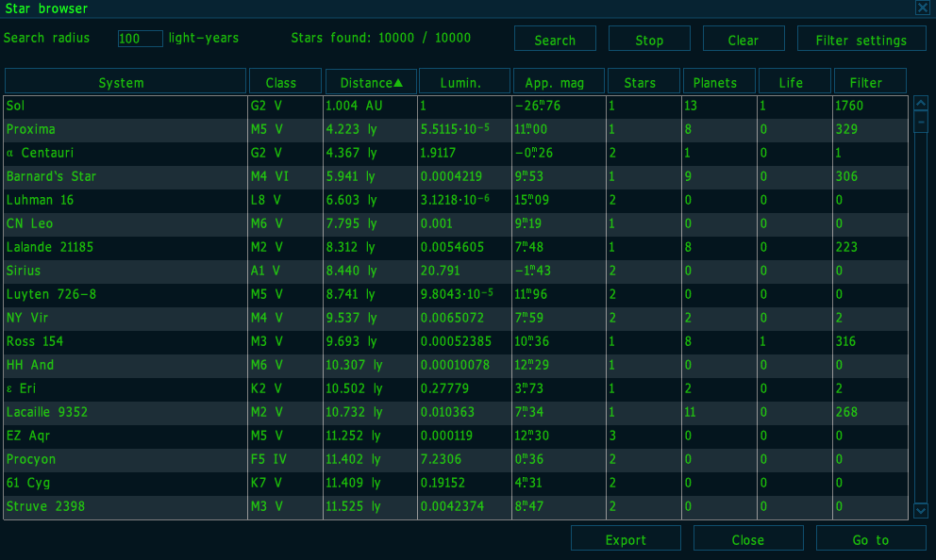Screen dimensions: 936x560
Task: Sort by Life column header
Action: [794, 82]
